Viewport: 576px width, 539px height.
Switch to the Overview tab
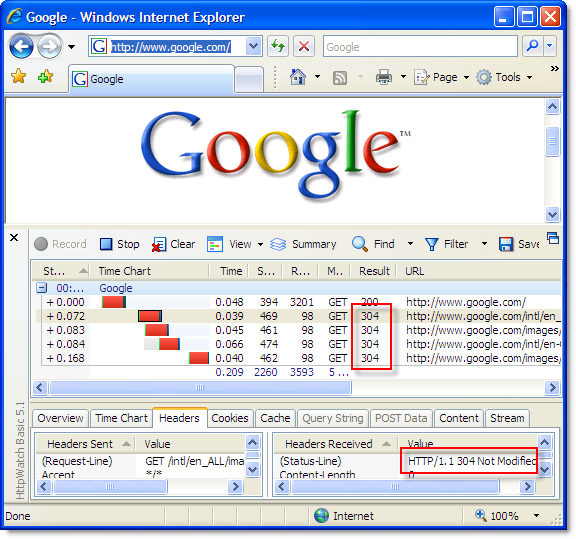tap(60, 418)
